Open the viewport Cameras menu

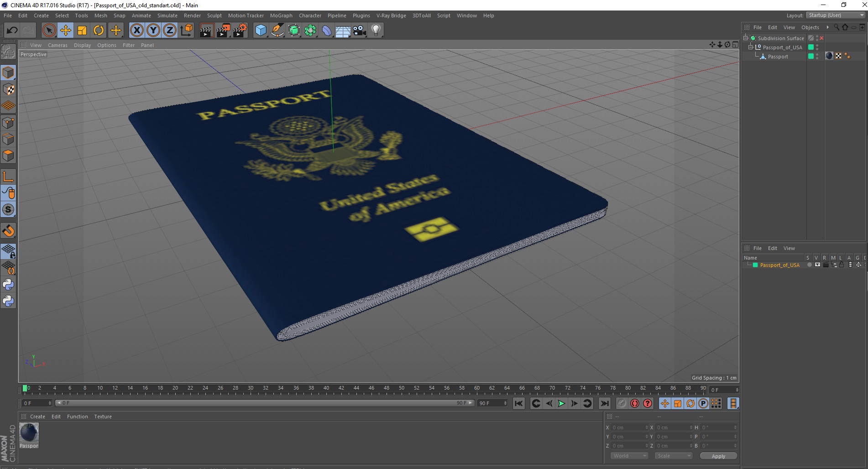tap(58, 45)
